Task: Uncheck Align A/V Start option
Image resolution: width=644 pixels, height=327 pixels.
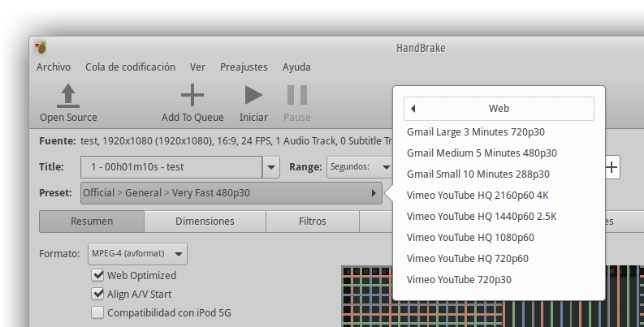Action: [98, 294]
